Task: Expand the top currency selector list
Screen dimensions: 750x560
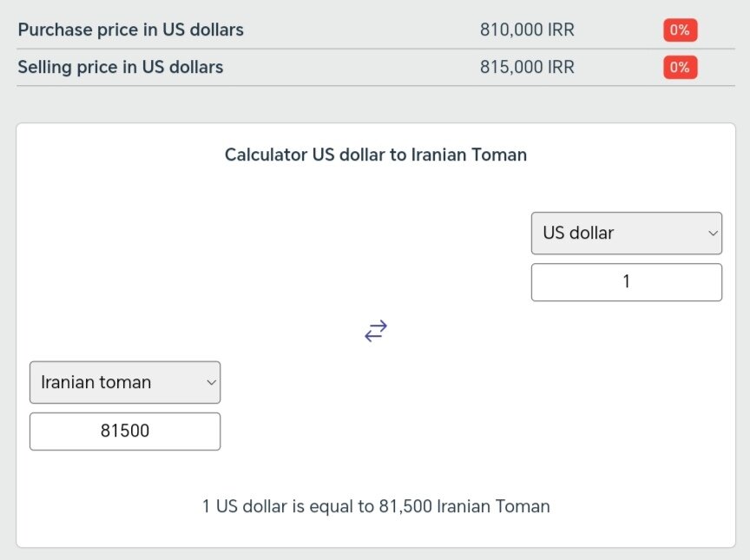Action: [x=626, y=233]
